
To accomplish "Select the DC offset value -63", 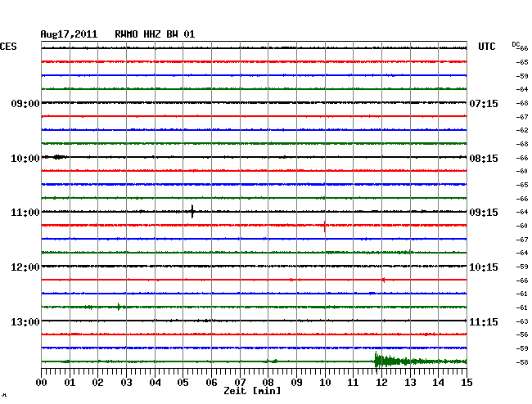I will point(522,321).
